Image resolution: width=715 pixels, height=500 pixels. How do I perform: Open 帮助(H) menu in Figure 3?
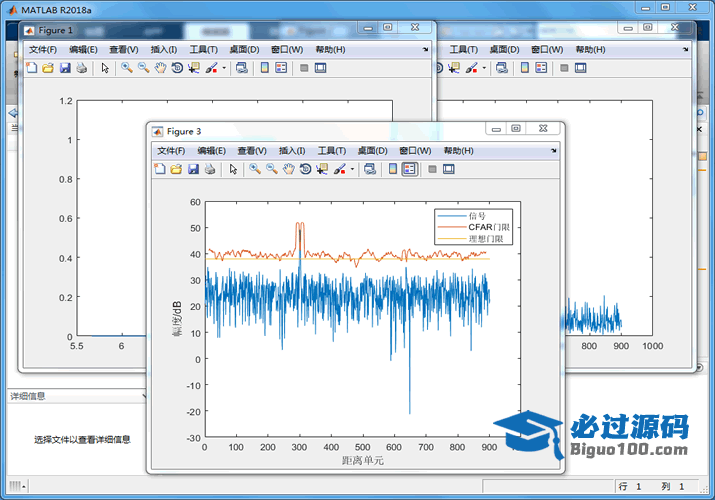[458, 151]
